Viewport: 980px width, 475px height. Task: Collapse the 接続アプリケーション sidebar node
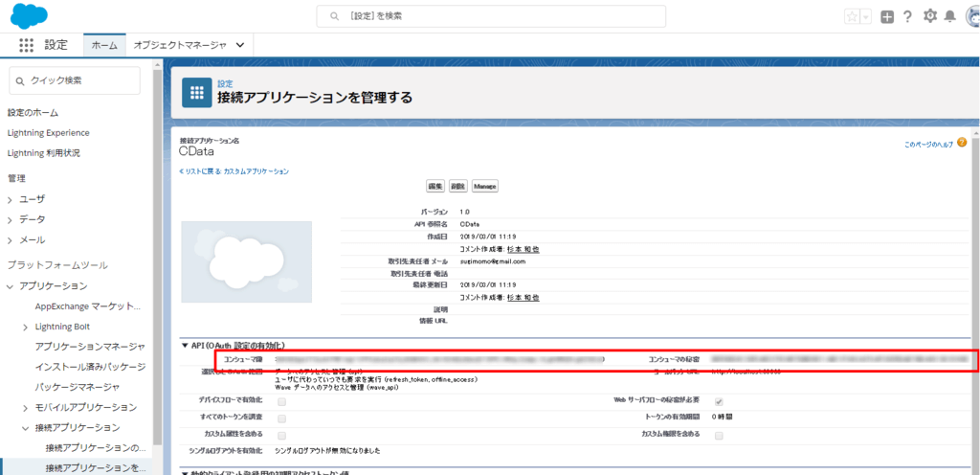[25, 427]
